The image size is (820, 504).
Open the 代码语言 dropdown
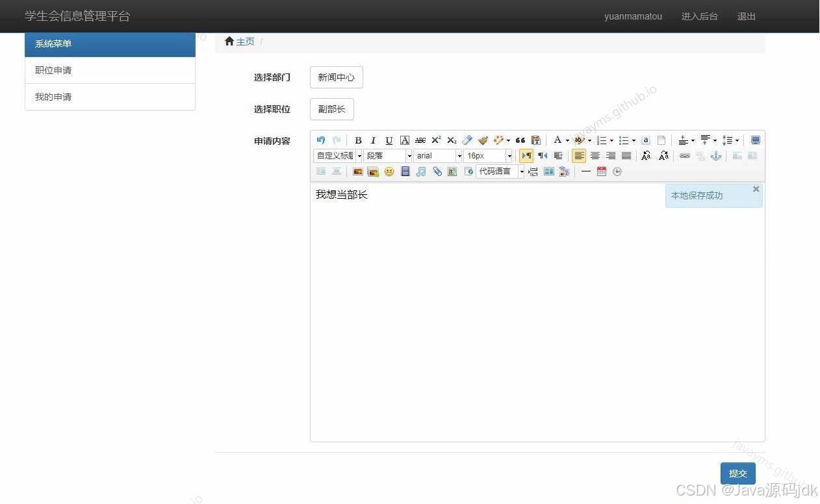tap(500, 171)
